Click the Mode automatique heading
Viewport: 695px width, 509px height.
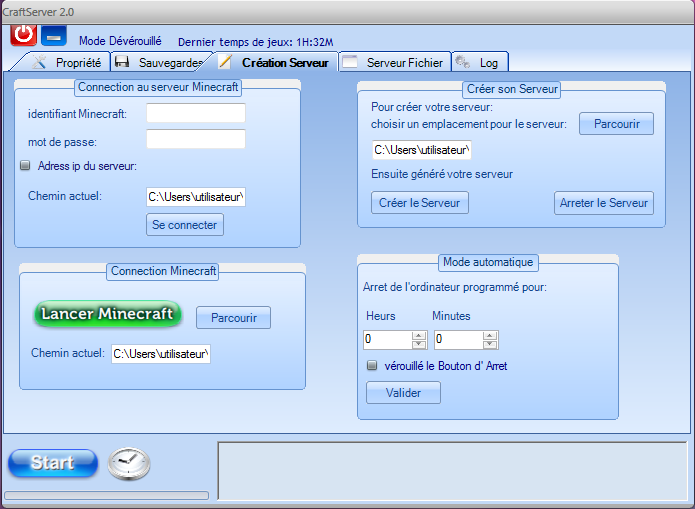[x=488, y=262]
